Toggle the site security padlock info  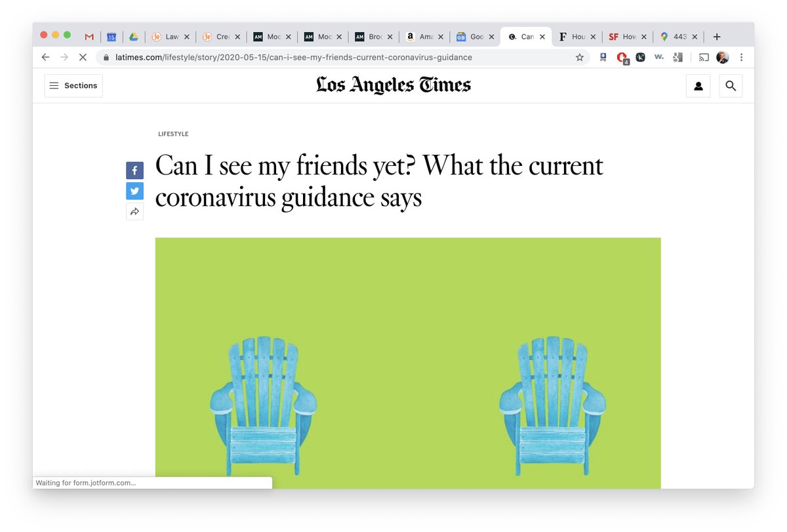pos(106,57)
